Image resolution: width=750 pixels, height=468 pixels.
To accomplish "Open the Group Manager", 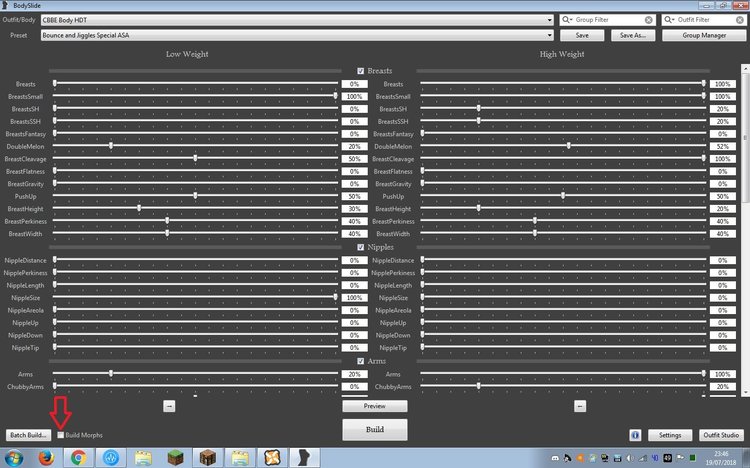I will point(704,35).
